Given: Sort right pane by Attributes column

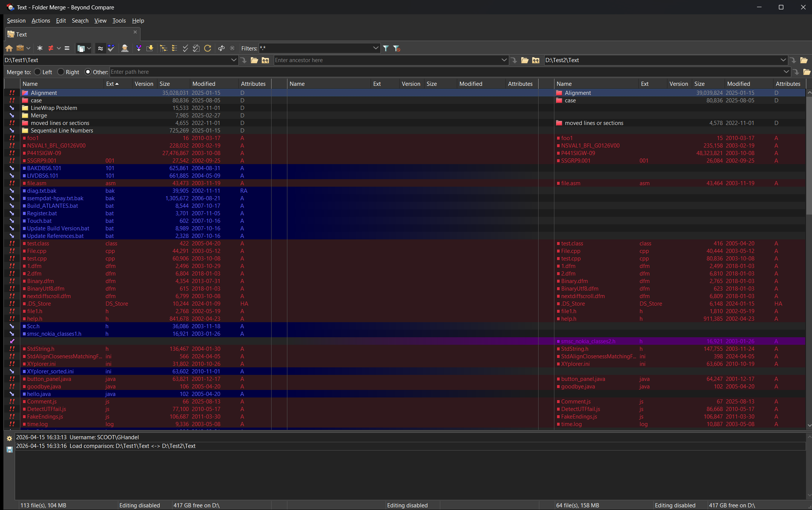Looking at the screenshot, I should pos(789,84).
